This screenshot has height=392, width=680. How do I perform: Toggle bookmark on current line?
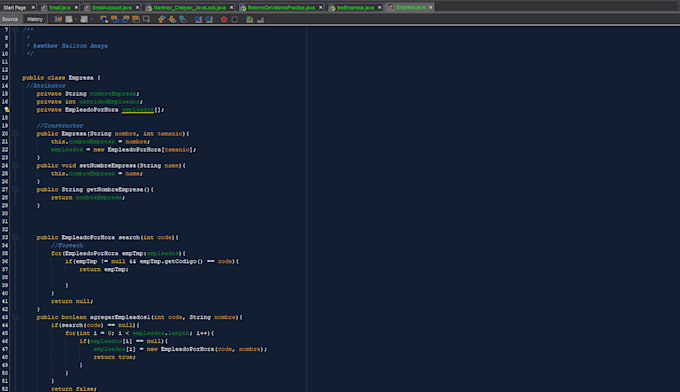[x=183, y=19]
